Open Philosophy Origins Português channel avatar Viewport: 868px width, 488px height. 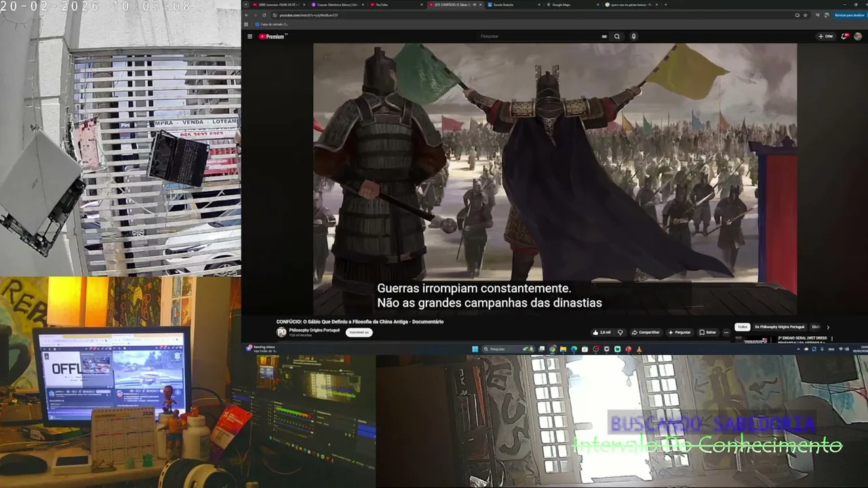(x=281, y=332)
